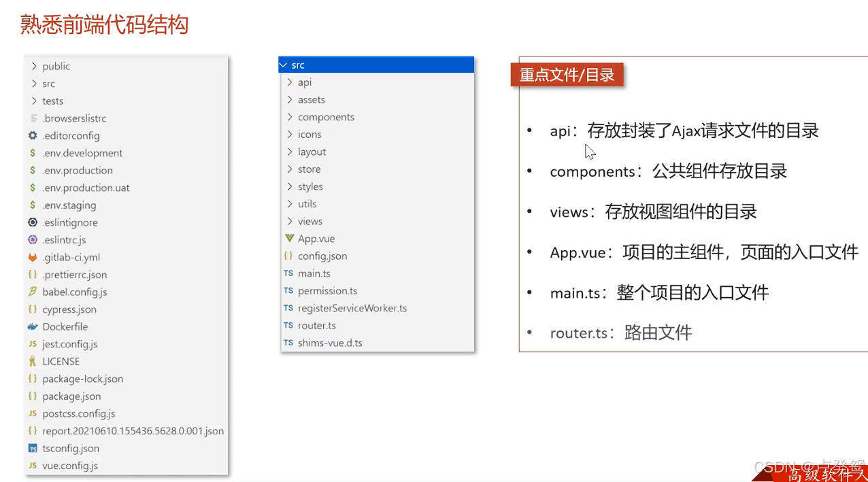The width and height of the screenshot is (868, 482).
Task: Click the braces icon beside package.json
Action: click(x=33, y=396)
